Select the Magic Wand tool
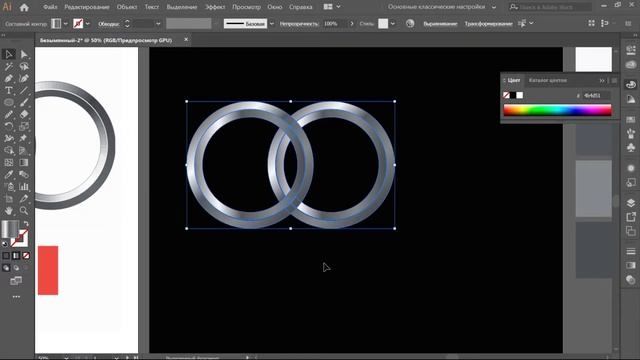640x360 pixels. (x=9, y=66)
